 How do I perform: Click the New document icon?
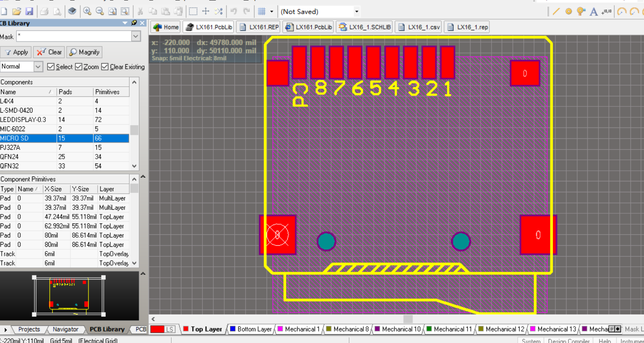(x=4, y=11)
